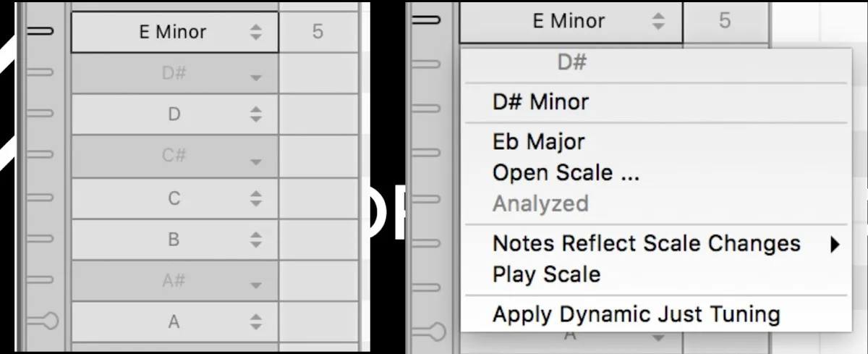Click the value 5 field on left panel
This screenshot has width=868, height=354.
coord(318,32)
